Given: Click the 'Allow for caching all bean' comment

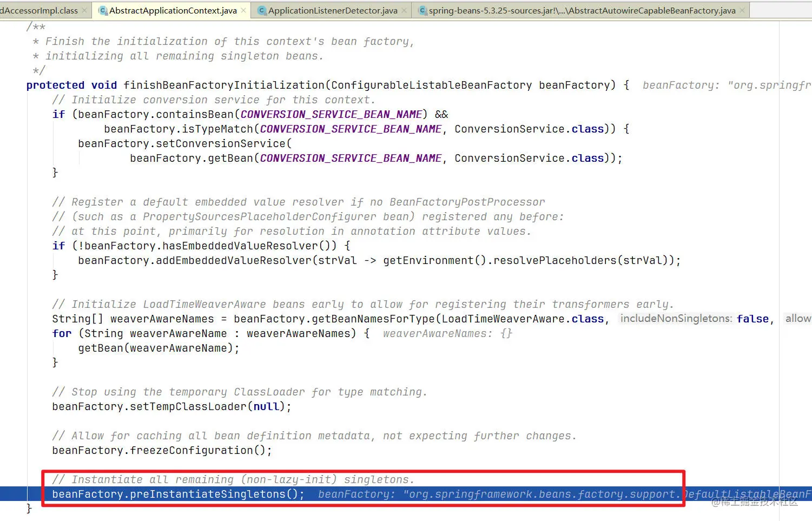Looking at the screenshot, I should (x=314, y=436).
